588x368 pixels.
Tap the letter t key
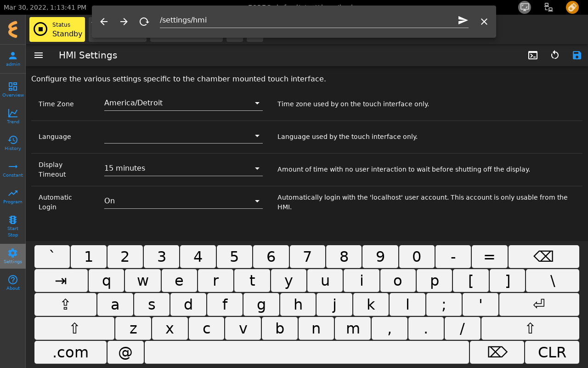(252, 281)
